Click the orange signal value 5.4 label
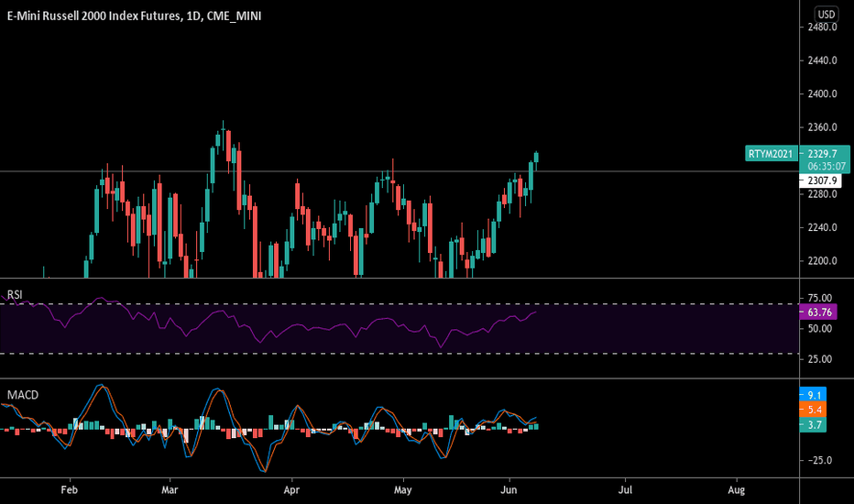 click(x=813, y=410)
